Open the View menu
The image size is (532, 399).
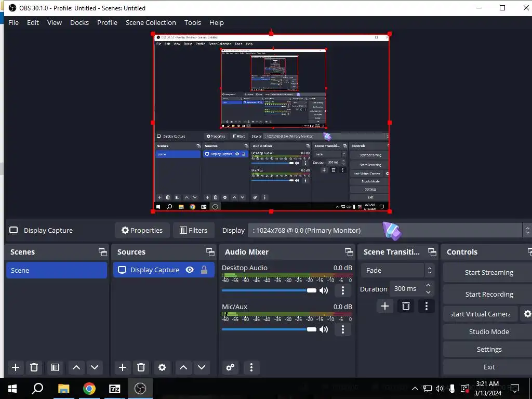click(x=54, y=23)
